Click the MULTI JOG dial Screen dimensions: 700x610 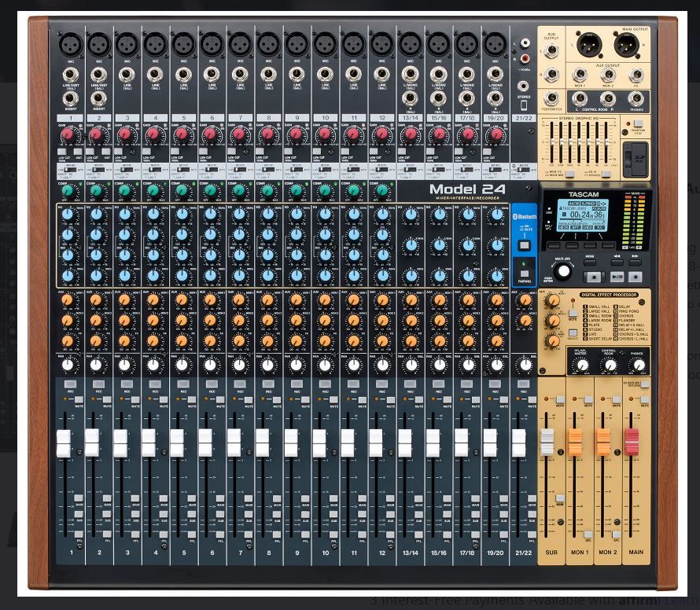pyautogui.click(x=564, y=271)
